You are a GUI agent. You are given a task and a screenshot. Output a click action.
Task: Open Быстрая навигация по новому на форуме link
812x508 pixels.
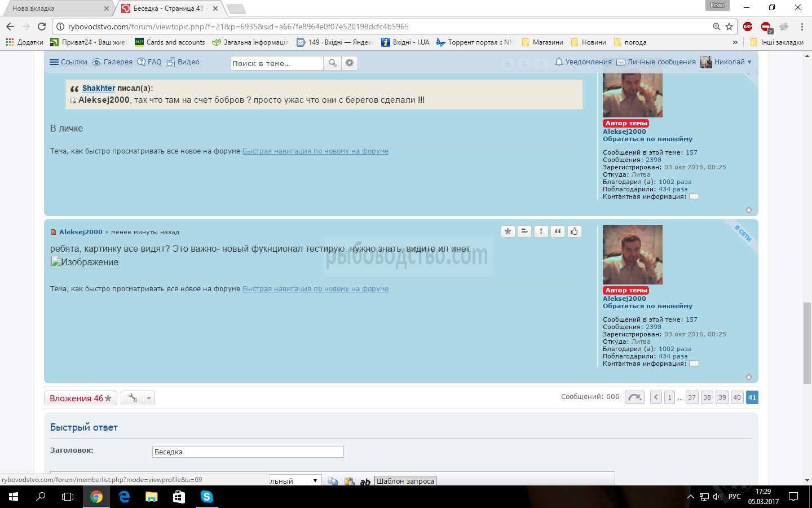click(x=315, y=289)
